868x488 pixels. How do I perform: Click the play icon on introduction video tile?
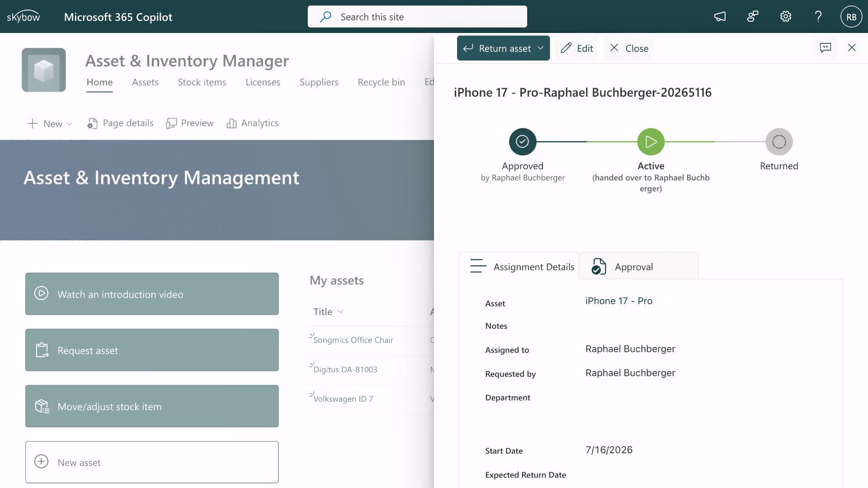tap(41, 293)
